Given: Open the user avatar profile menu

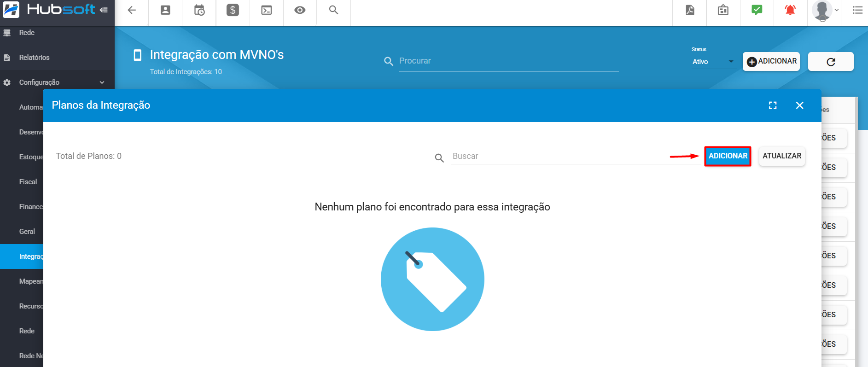Looking at the screenshot, I should point(824,10).
